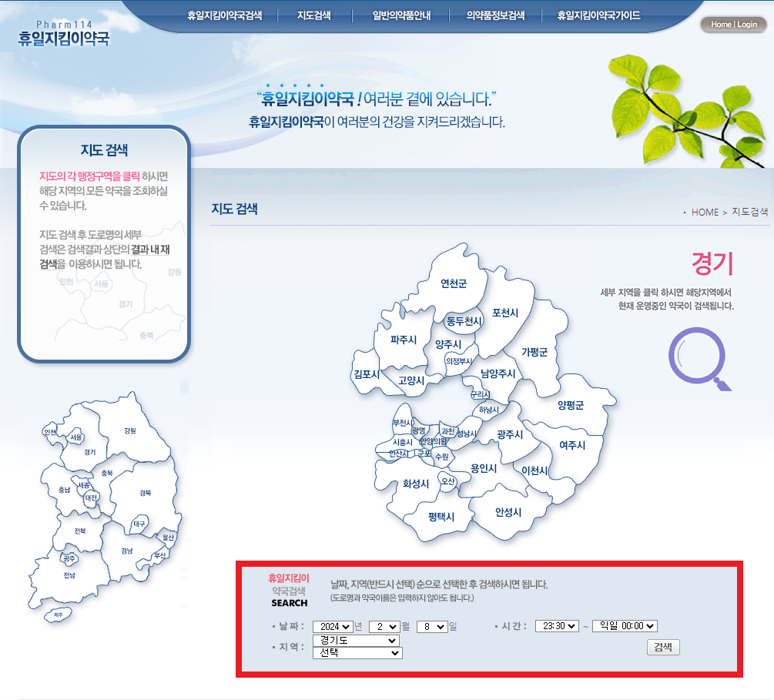The height and width of the screenshot is (700, 774).
Task: Select 여주시 on the Gyeonggi map
Action: tap(572, 445)
